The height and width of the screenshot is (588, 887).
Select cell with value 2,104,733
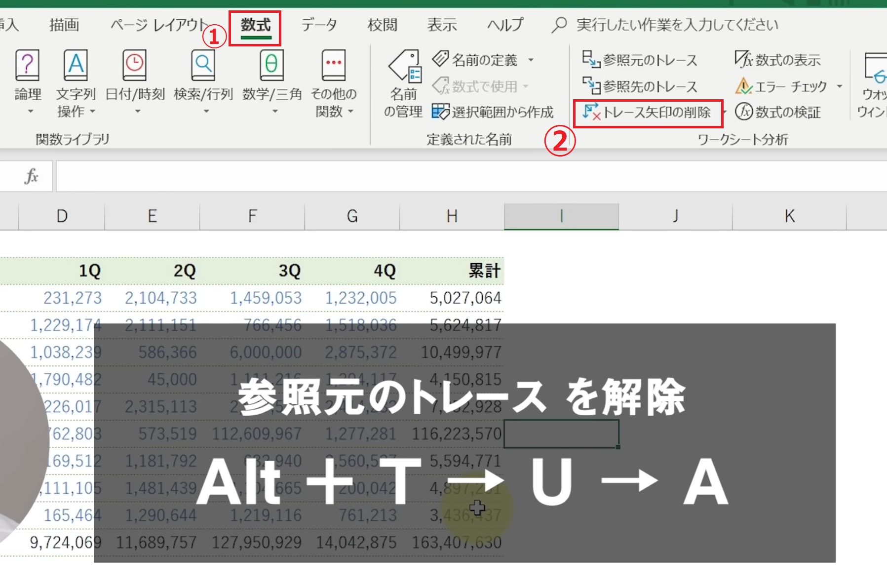152,298
